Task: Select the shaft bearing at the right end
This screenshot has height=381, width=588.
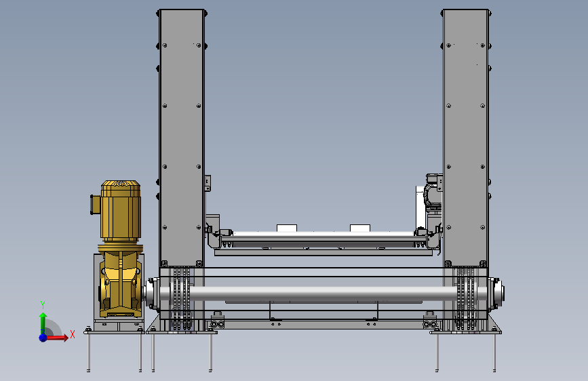Action: [x=496, y=294]
